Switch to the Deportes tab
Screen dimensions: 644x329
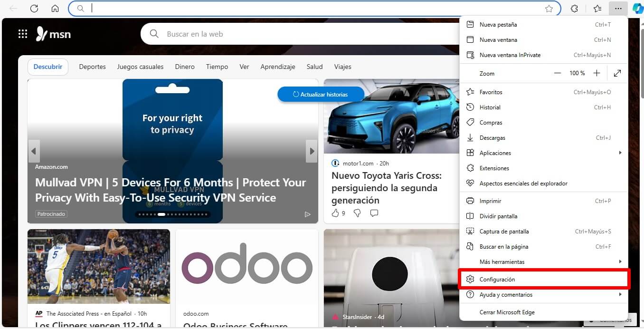(x=92, y=67)
